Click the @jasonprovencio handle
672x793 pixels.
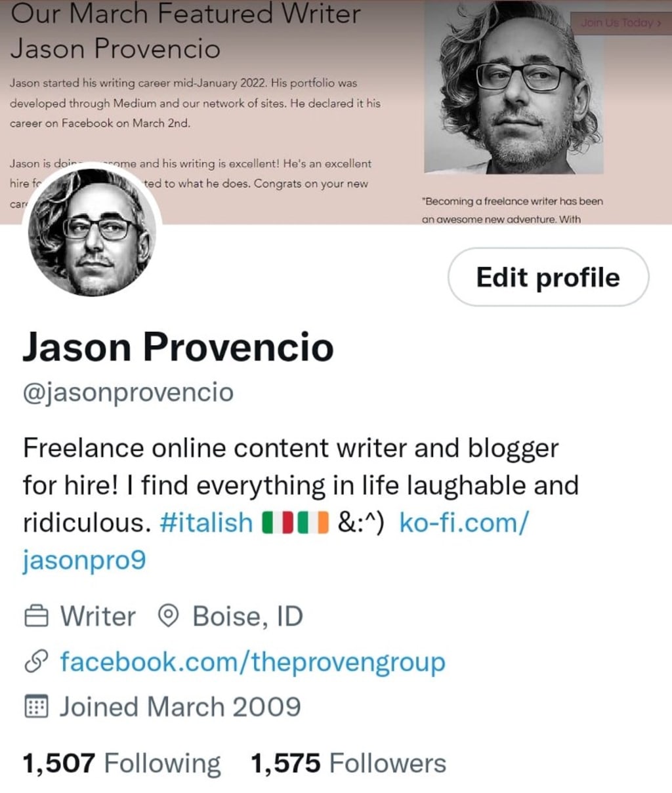(128, 392)
